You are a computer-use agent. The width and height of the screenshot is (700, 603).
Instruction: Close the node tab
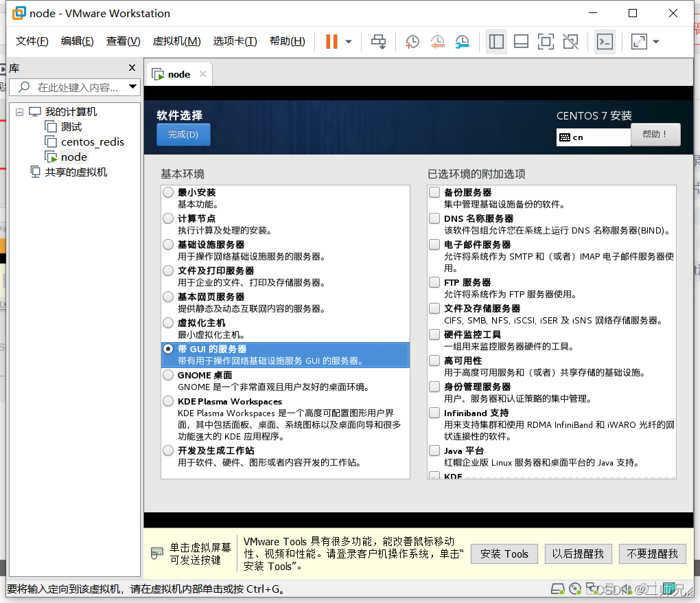[202, 73]
